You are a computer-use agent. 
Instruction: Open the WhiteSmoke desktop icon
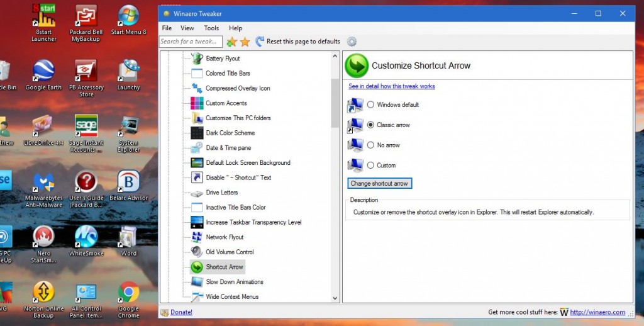tap(86, 241)
